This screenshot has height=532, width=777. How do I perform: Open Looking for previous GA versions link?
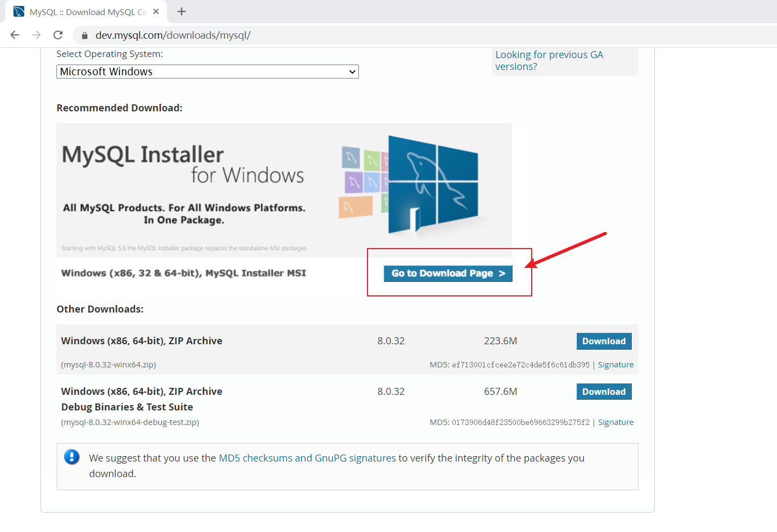point(549,61)
